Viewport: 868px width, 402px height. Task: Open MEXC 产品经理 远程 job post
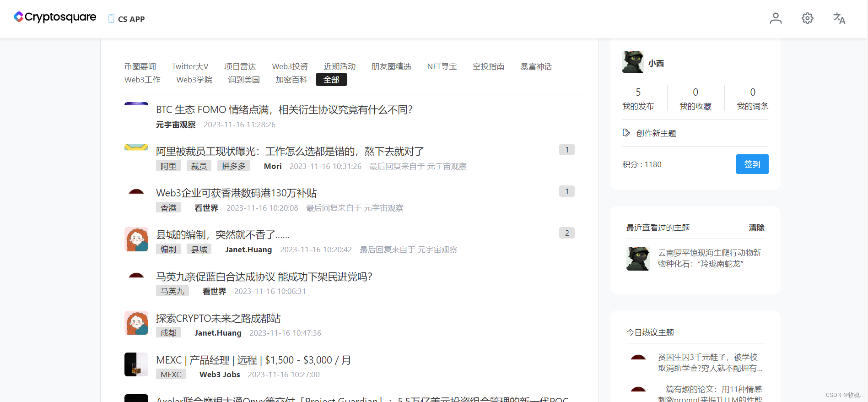coord(253,360)
